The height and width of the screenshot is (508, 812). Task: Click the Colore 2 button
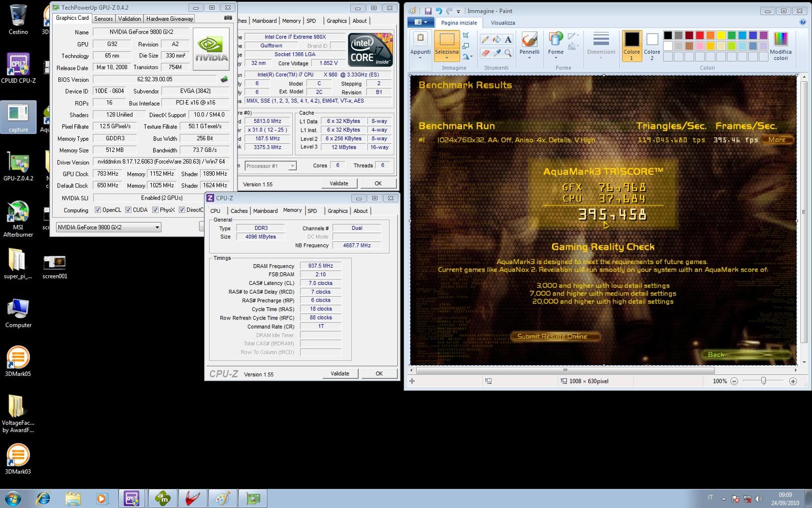click(652, 46)
